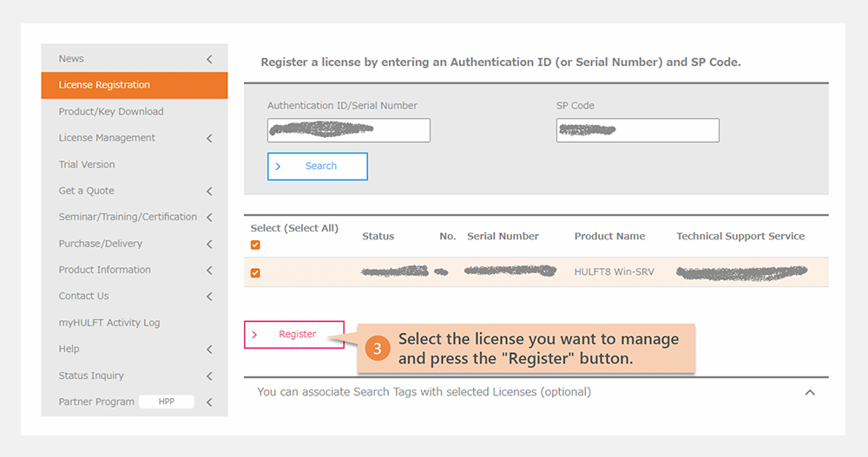Expand Seminar/Training/Certification chevron
This screenshot has height=457, width=868.
(x=209, y=218)
